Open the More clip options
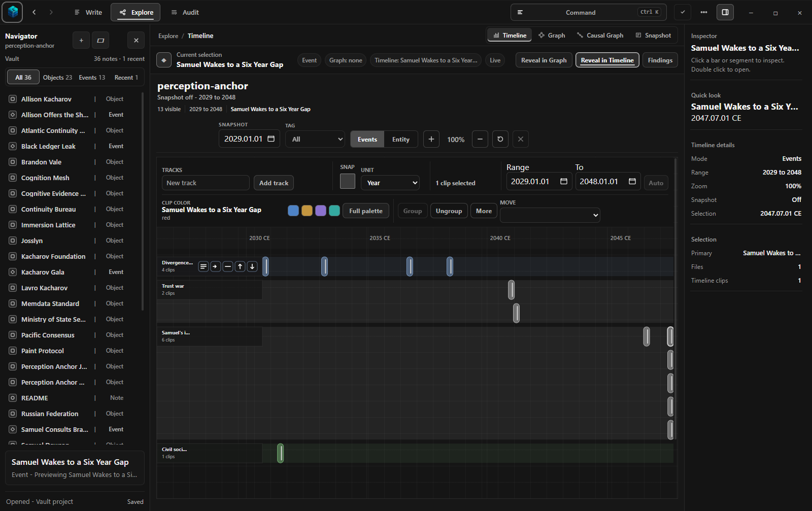This screenshot has height=511, width=812. (x=484, y=211)
